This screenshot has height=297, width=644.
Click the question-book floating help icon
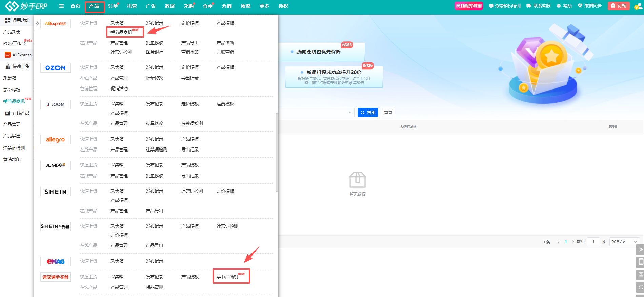pos(640,275)
